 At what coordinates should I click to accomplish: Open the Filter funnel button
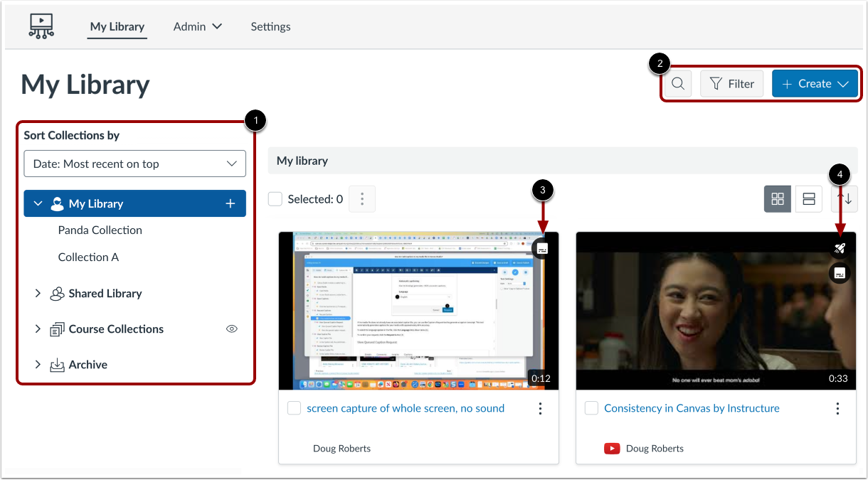732,84
